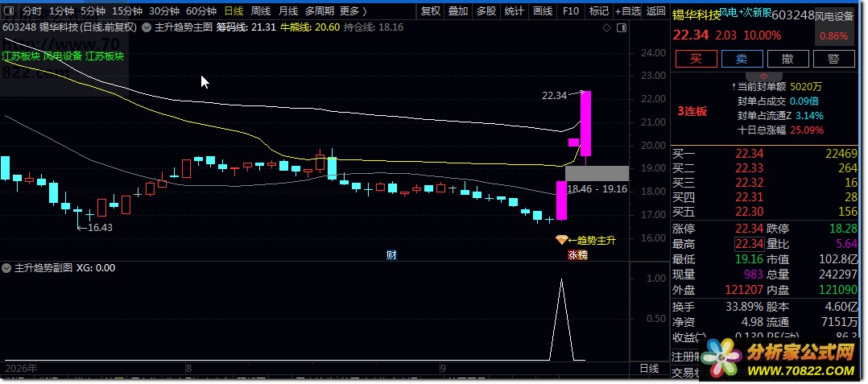Screen dimensions: 868x384
Task: Open the 日线 selector at bottom right
Action: click(x=649, y=368)
